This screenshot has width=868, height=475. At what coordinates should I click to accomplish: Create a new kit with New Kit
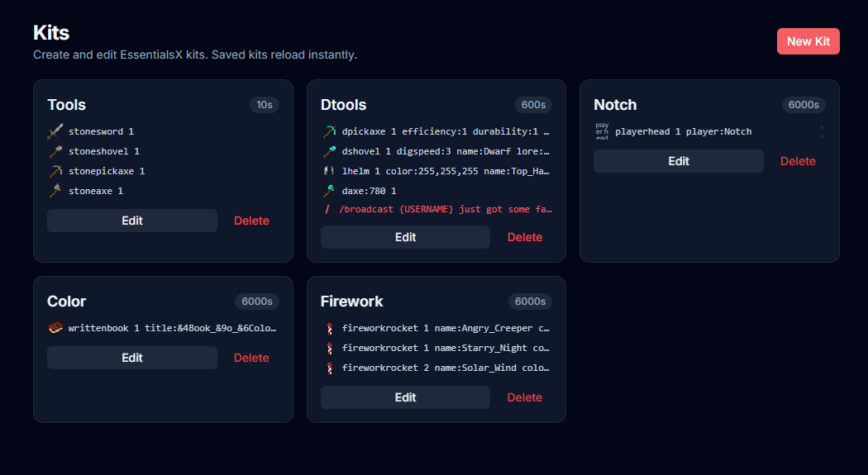[x=808, y=41]
